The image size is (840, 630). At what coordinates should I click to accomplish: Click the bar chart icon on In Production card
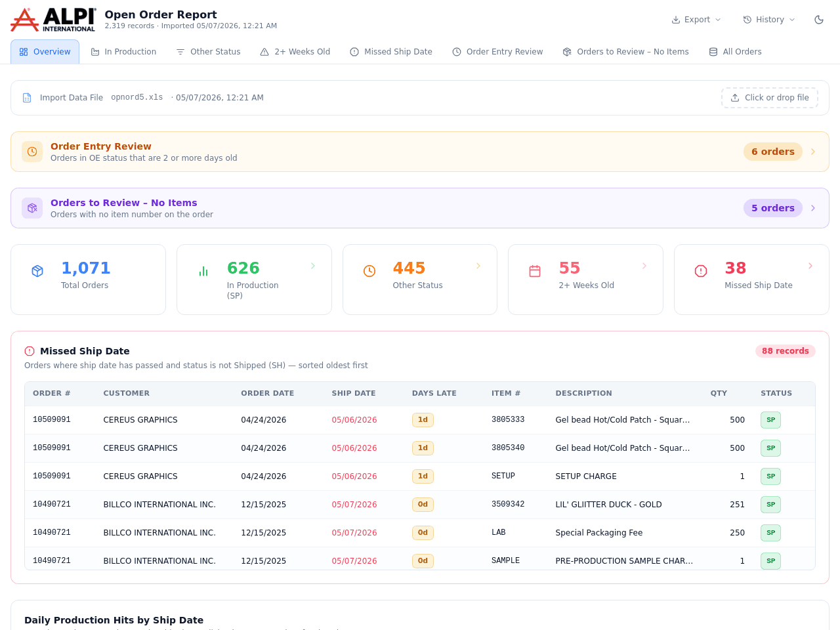pyautogui.click(x=203, y=271)
